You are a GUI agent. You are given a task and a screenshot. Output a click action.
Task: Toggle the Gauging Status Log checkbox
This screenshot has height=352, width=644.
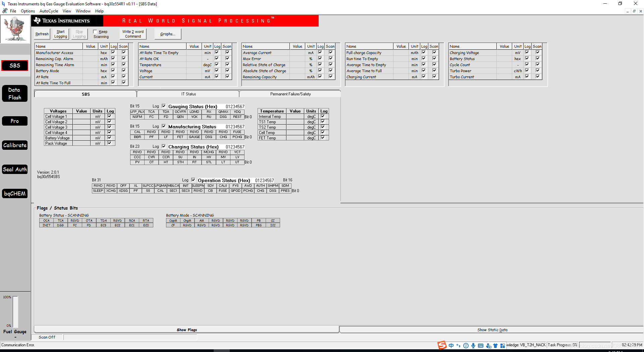pyautogui.click(x=164, y=106)
